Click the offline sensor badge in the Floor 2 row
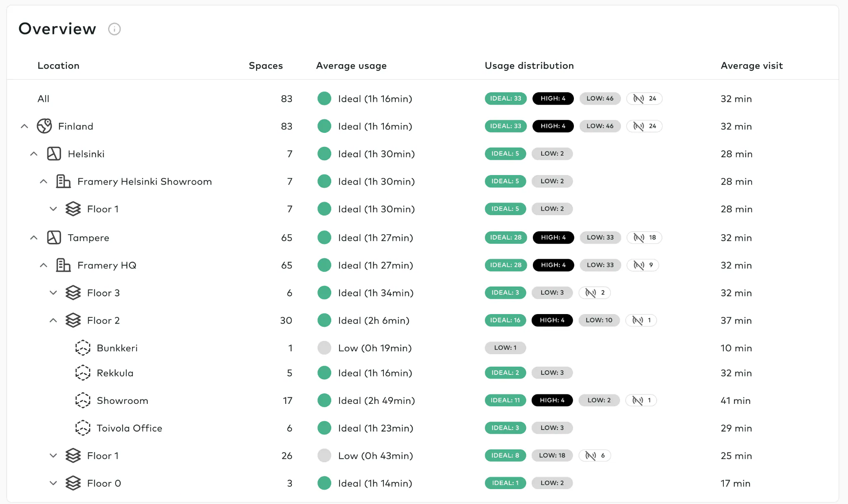Screen dimensions: 848x504 (x=641, y=320)
